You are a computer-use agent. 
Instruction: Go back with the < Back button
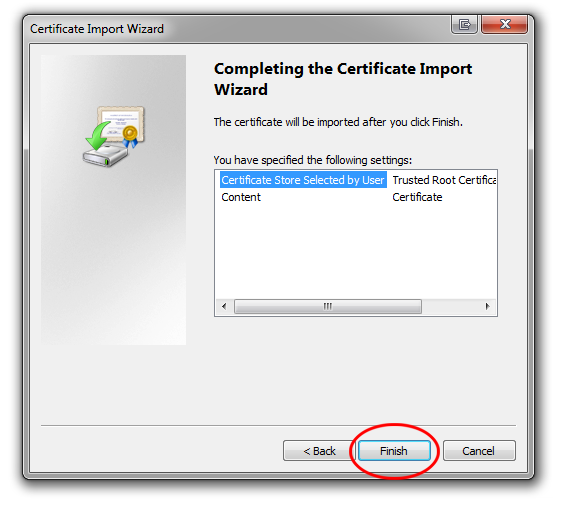coord(319,450)
